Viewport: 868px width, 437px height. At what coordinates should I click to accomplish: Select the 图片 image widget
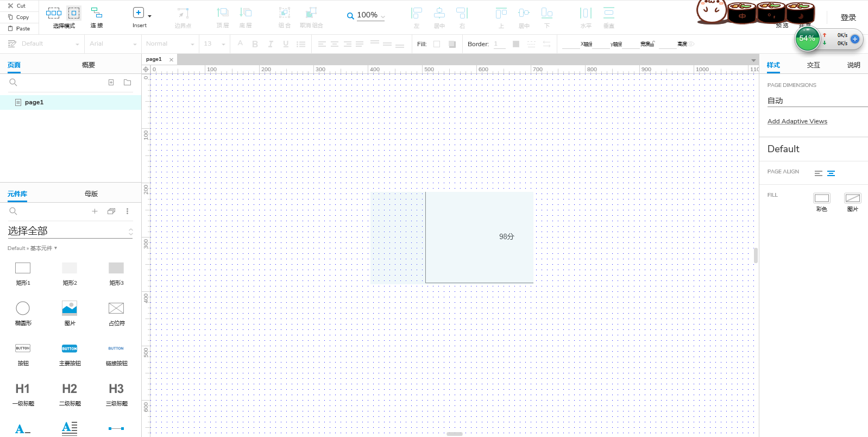coord(70,314)
